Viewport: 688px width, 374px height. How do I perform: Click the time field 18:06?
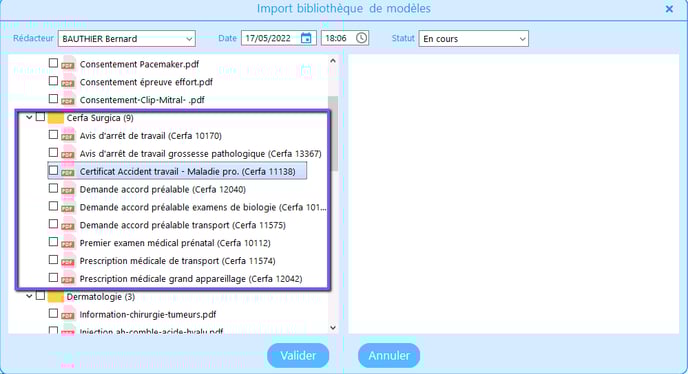345,38
